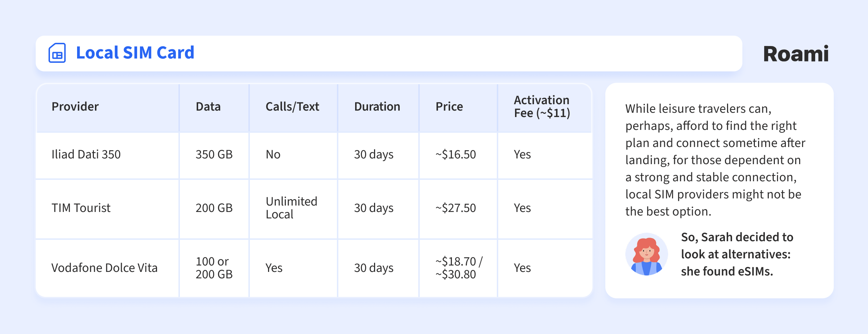This screenshot has width=868, height=334.
Task: Click the ~$27.50 price cell
Action: [x=455, y=208]
